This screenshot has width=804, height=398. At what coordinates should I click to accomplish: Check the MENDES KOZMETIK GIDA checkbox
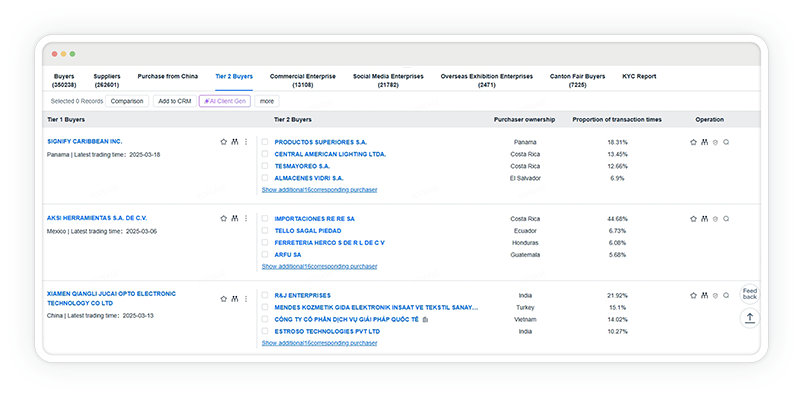(x=265, y=307)
